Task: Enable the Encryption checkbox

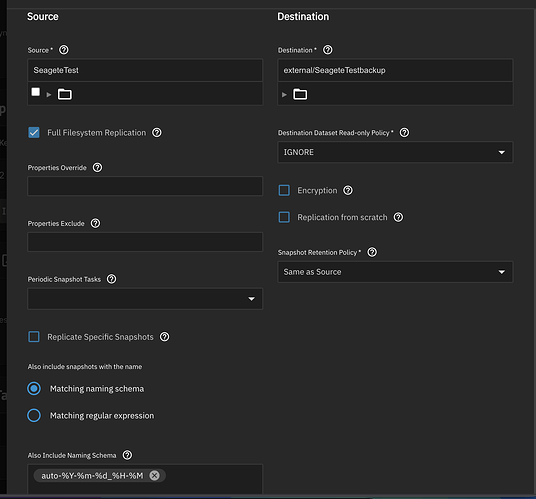Action: tap(284, 190)
